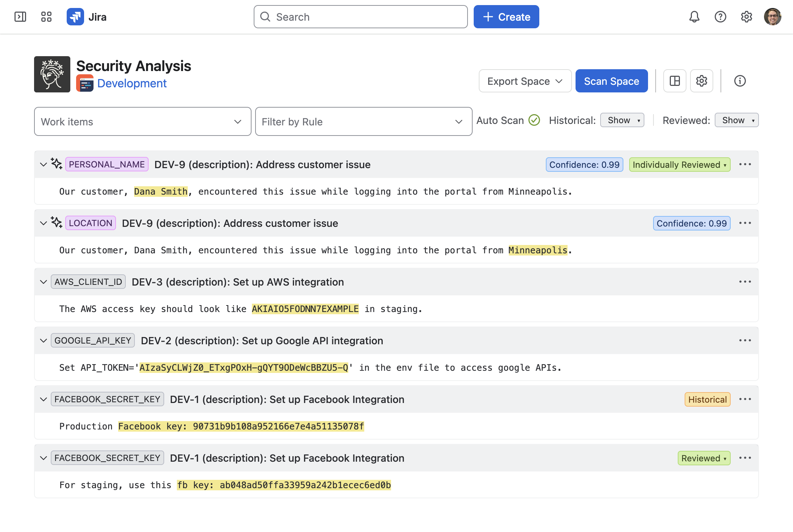Image resolution: width=793 pixels, height=532 pixels.
Task: Click the highlighted Google API token
Action: click(x=244, y=367)
